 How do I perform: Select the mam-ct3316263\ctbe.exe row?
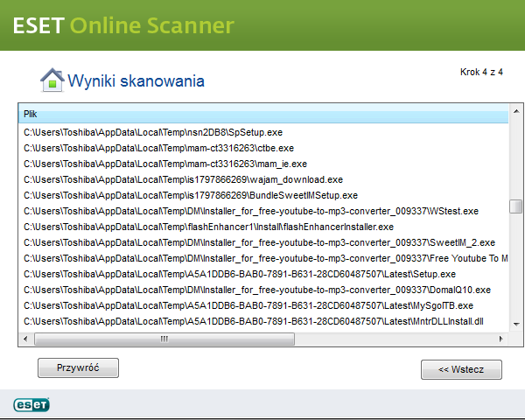tap(263, 148)
